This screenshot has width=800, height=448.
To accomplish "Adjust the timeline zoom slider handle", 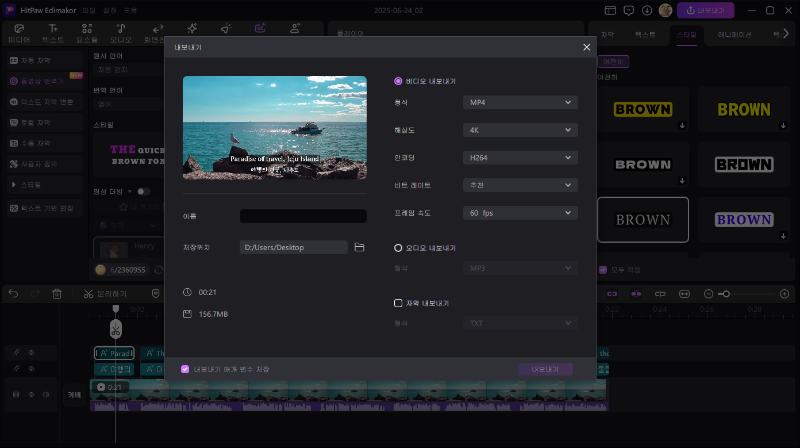I will click(726, 294).
